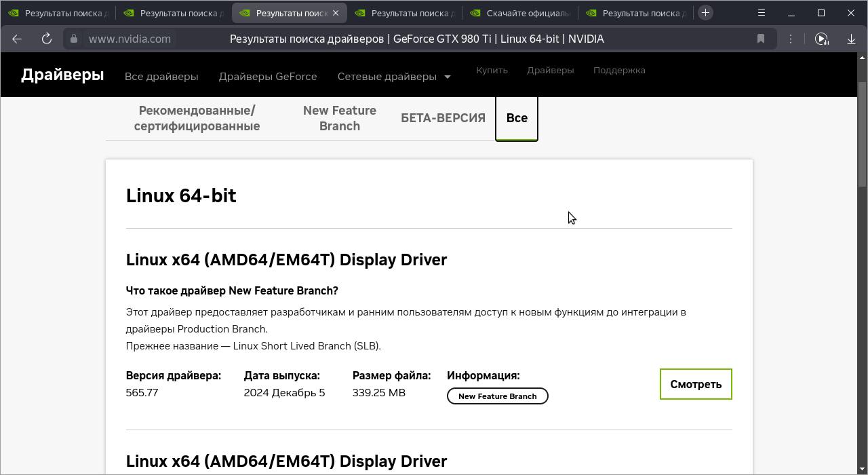
Task: Open 'Поддержка' in the top navigation
Action: click(619, 70)
